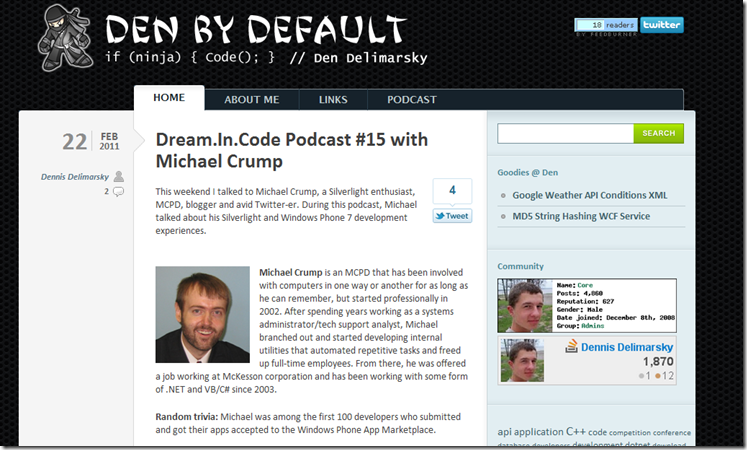
Task: Open the Twitter badge in header
Action: (x=662, y=25)
